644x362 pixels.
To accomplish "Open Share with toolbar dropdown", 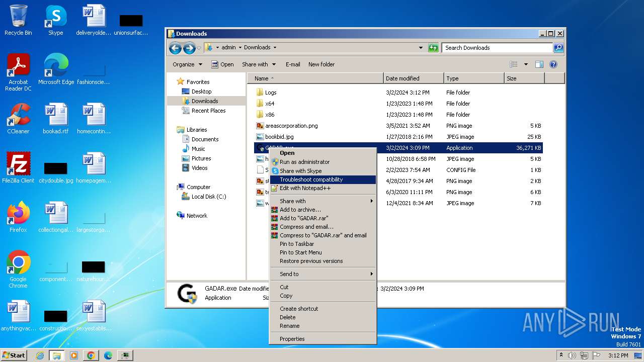I will [x=259, y=64].
